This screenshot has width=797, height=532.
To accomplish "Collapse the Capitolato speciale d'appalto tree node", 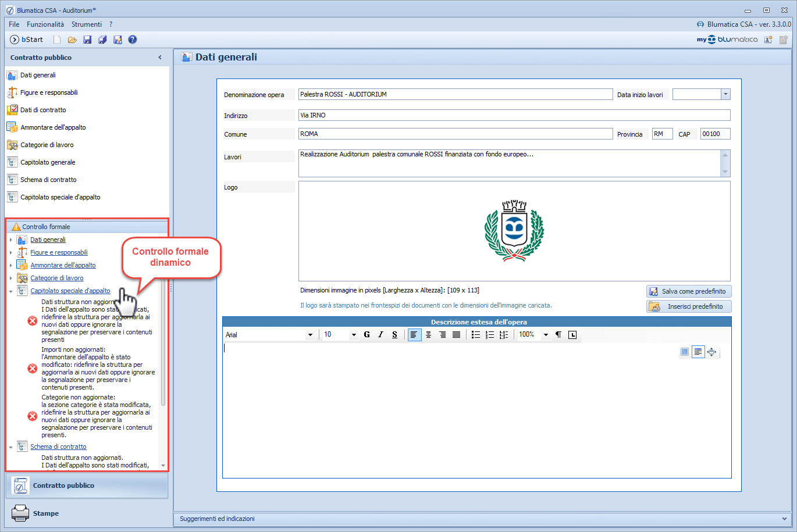I will tap(11, 291).
